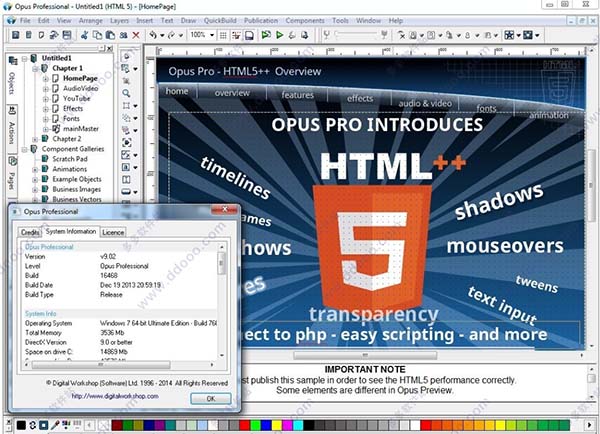Click the Preview Publication icon with green flag

point(266,35)
